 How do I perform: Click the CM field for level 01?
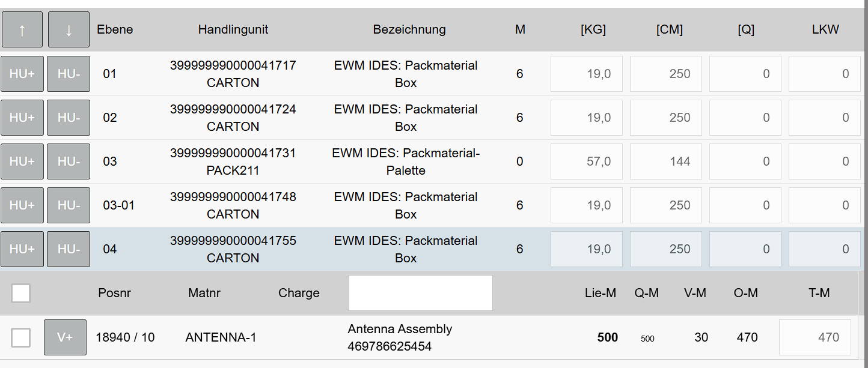click(x=665, y=74)
